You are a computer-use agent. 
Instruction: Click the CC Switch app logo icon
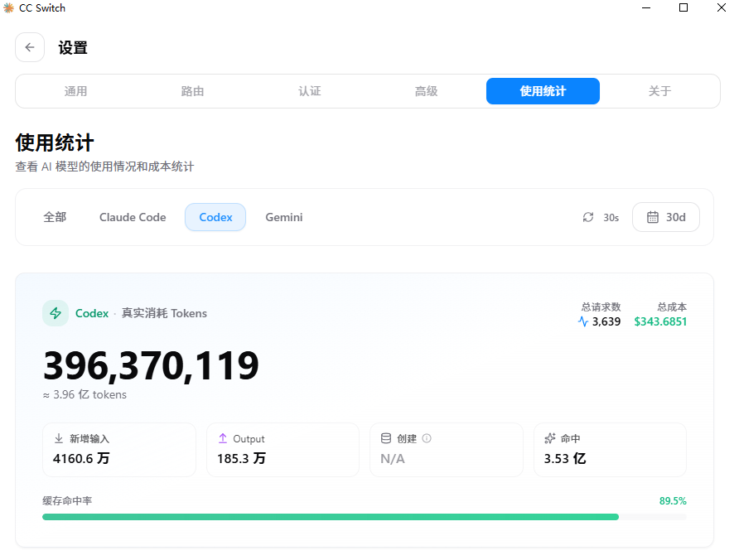[x=8, y=8]
